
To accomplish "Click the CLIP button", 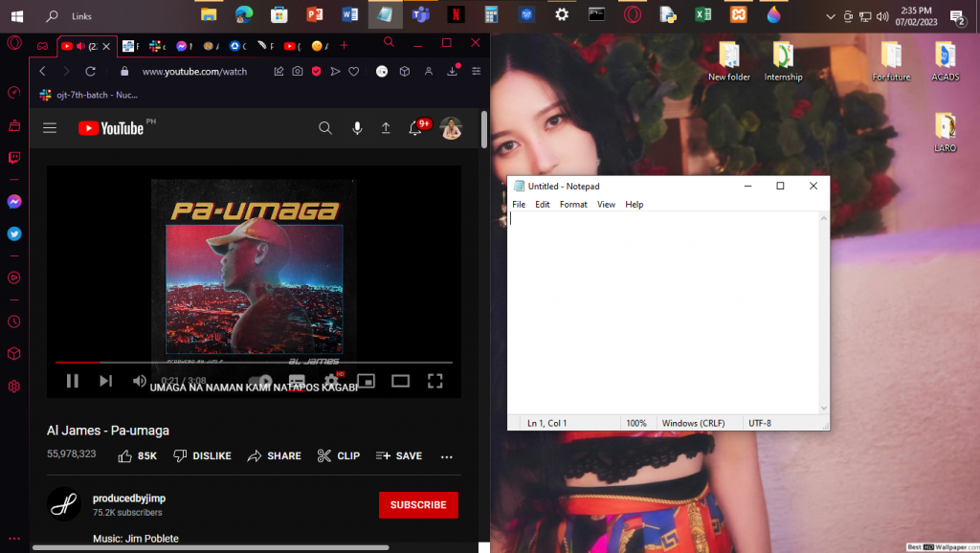I will (x=338, y=456).
